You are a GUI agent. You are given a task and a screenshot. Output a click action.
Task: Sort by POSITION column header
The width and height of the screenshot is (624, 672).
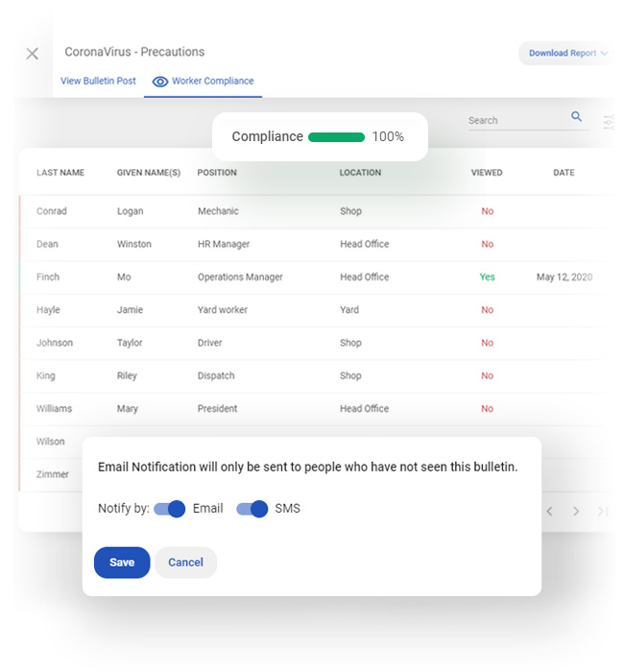coord(217,172)
